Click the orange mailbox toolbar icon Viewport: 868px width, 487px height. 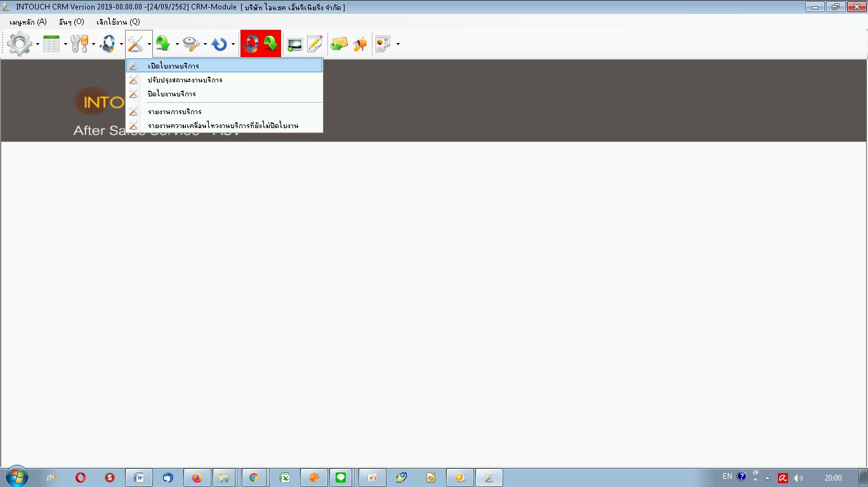tap(360, 44)
